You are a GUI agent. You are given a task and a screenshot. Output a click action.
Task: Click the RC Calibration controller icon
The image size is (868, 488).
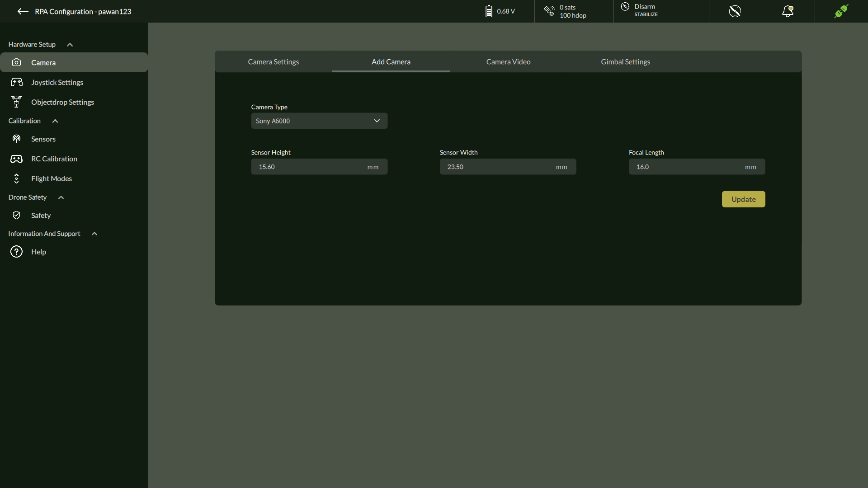pos(16,159)
